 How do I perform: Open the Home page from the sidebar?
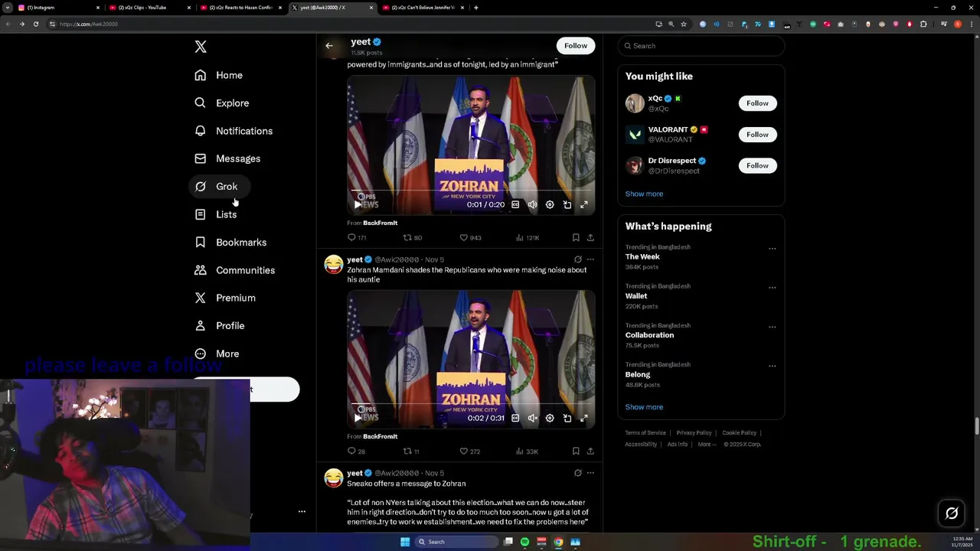click(x=218, y=75)
